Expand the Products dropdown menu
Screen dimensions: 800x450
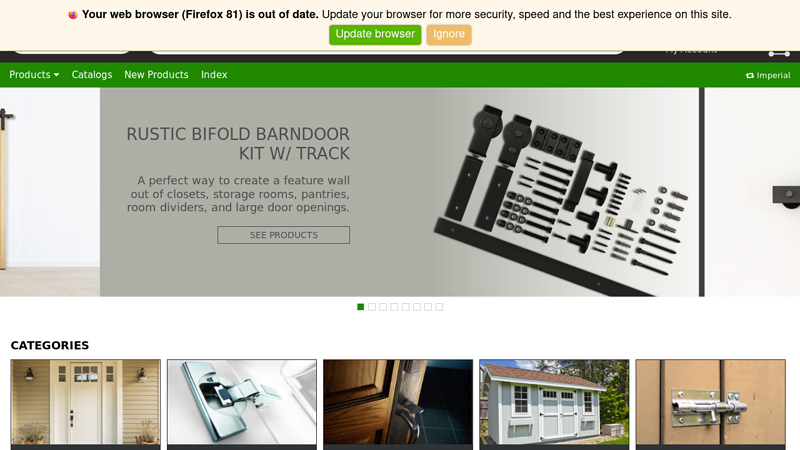pos(34,74)
